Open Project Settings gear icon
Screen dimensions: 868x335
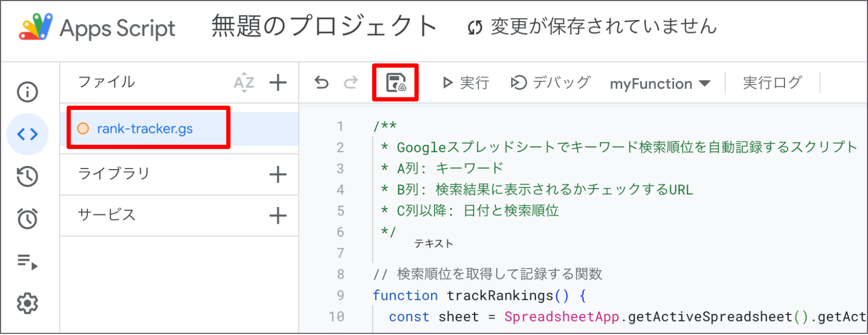(x=28, y=304)
